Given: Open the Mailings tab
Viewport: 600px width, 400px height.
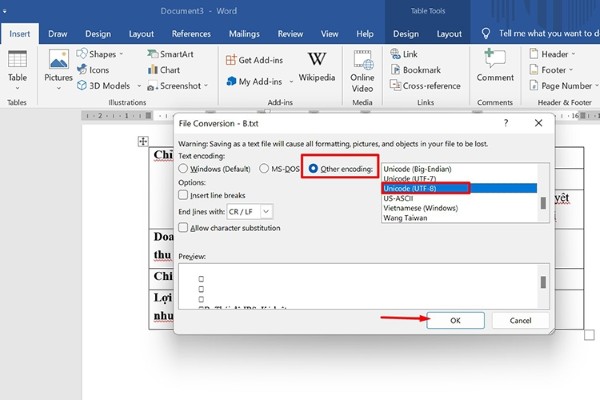Looking at the screenshot, I should tap(244, 34).
